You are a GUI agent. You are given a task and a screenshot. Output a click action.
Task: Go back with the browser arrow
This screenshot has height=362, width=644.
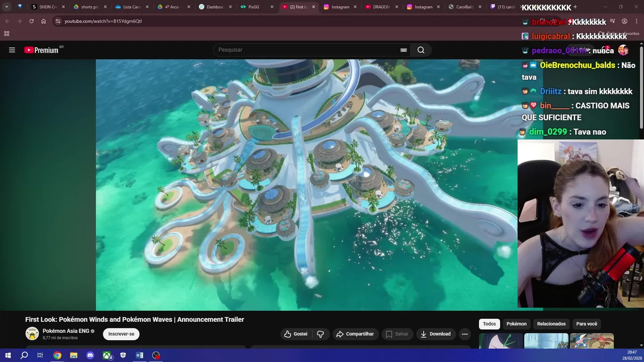tap(7, 21)
